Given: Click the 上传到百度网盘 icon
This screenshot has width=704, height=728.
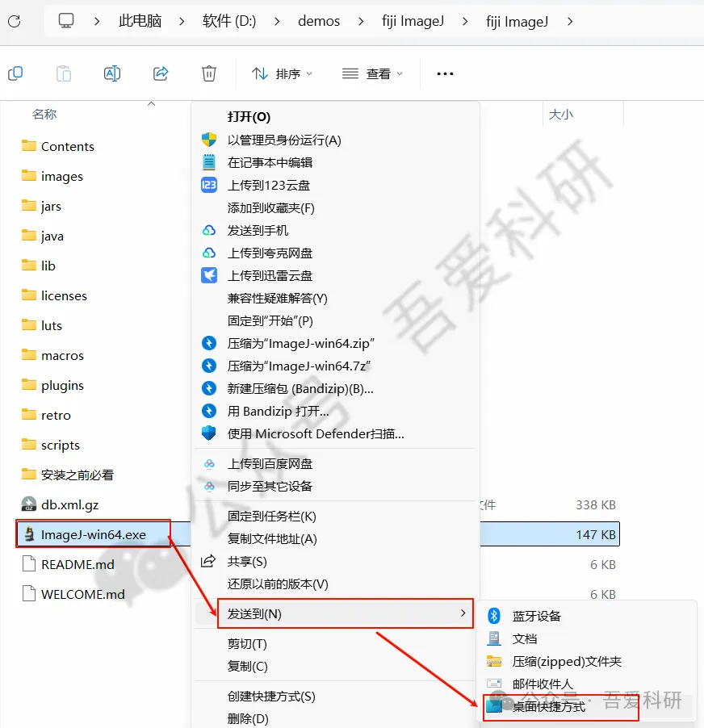Looking at the screenshot, I should point(209,463).
